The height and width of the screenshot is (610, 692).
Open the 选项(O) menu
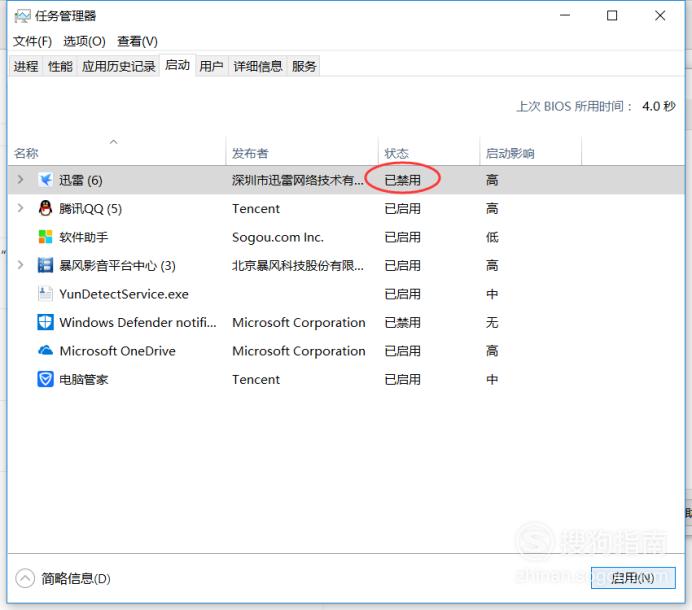84,41
